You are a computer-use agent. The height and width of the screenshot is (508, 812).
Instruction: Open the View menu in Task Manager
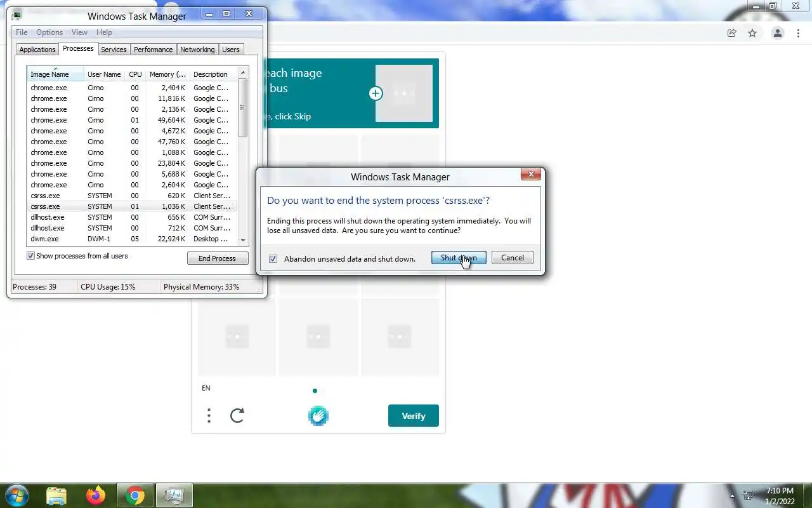pos(79,32)
